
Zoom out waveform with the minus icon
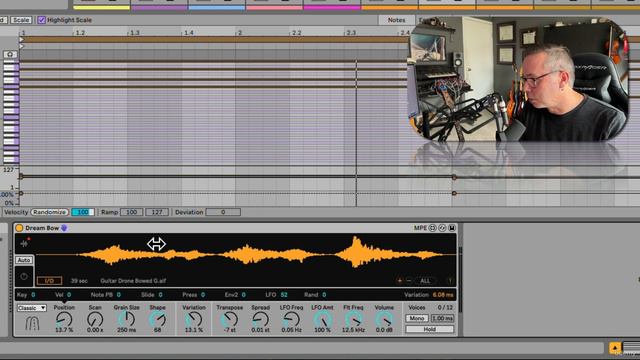point(409,281)
